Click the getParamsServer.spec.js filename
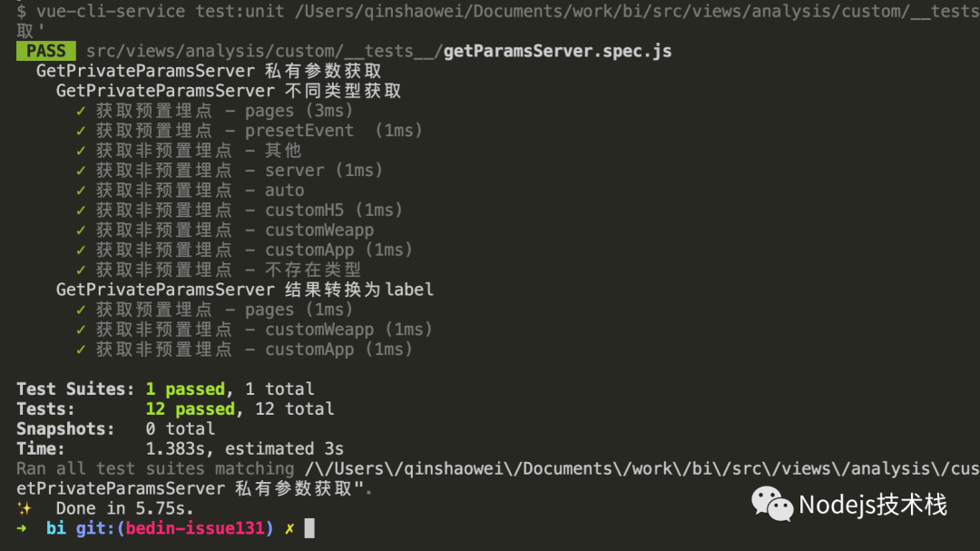The width and height of the screenshot is (980, 551). (557, 52)
